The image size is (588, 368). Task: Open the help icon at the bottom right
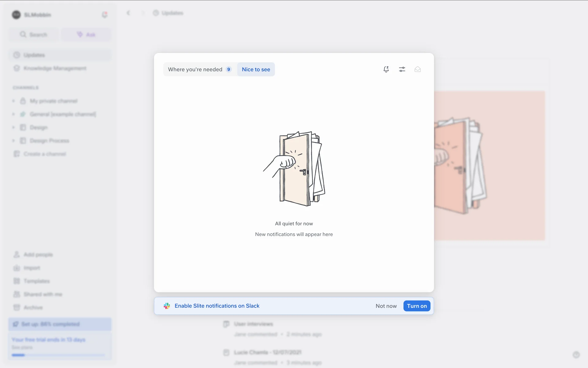click(x=576, y=355)
